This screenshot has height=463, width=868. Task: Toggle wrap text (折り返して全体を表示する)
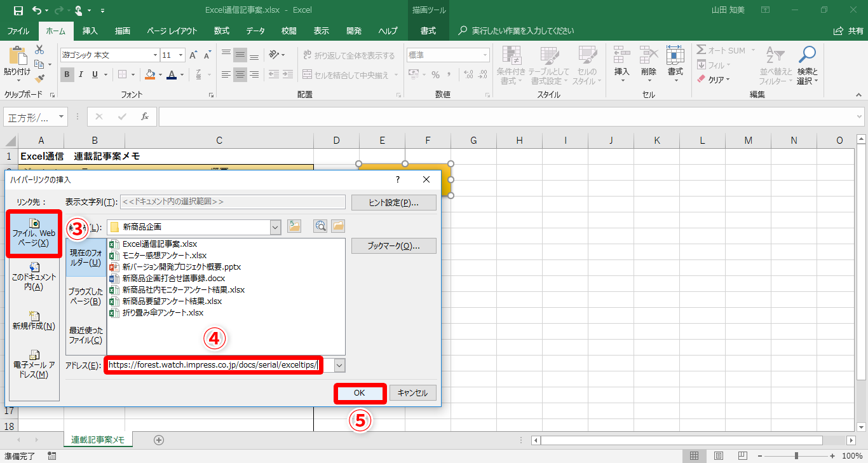pyautogui.click(x=349, y=55)
